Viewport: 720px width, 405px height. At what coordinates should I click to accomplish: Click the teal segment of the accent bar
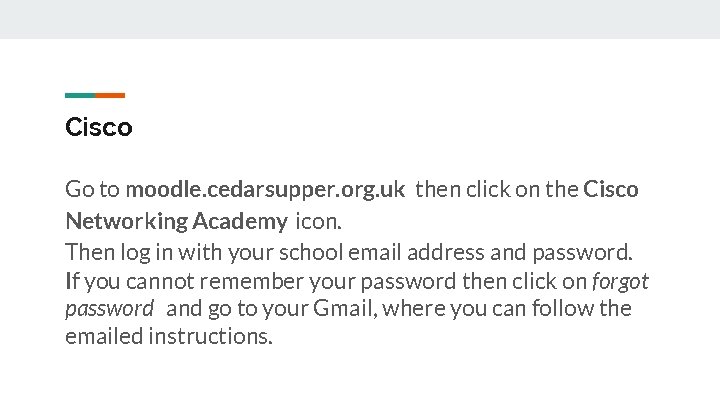80,96
